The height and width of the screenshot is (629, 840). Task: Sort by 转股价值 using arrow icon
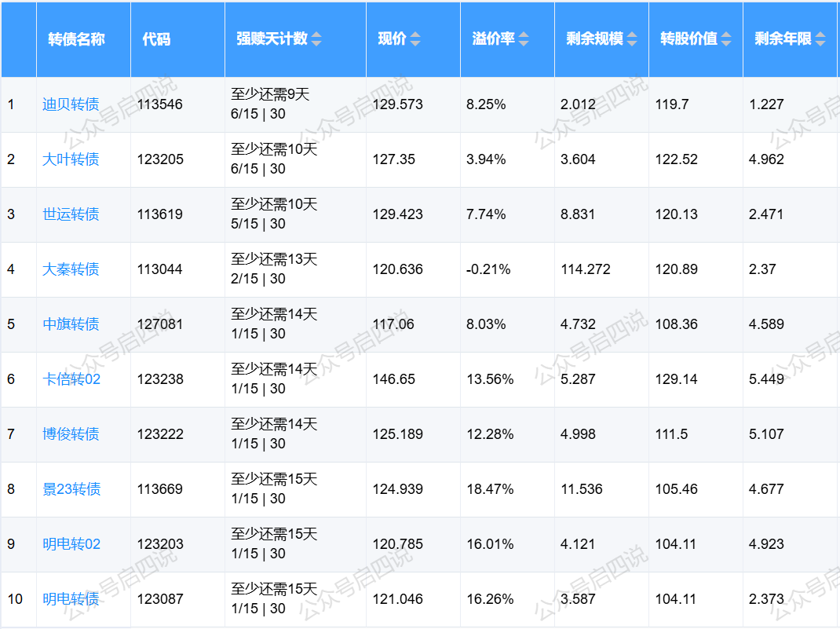tap(726, 39)
